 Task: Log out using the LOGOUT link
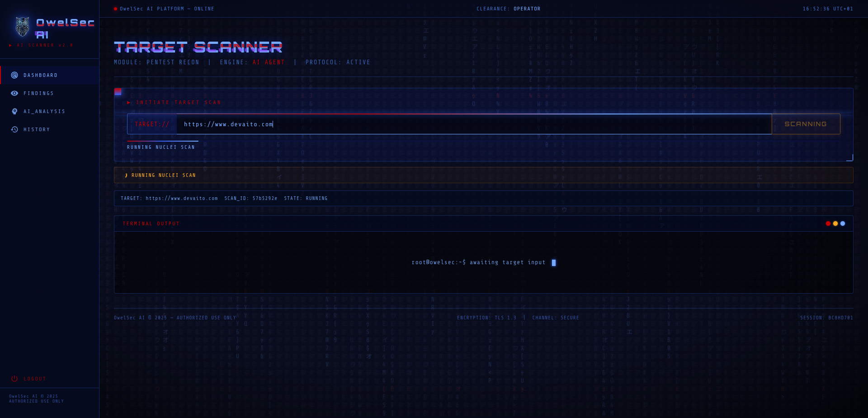(35, 379)
